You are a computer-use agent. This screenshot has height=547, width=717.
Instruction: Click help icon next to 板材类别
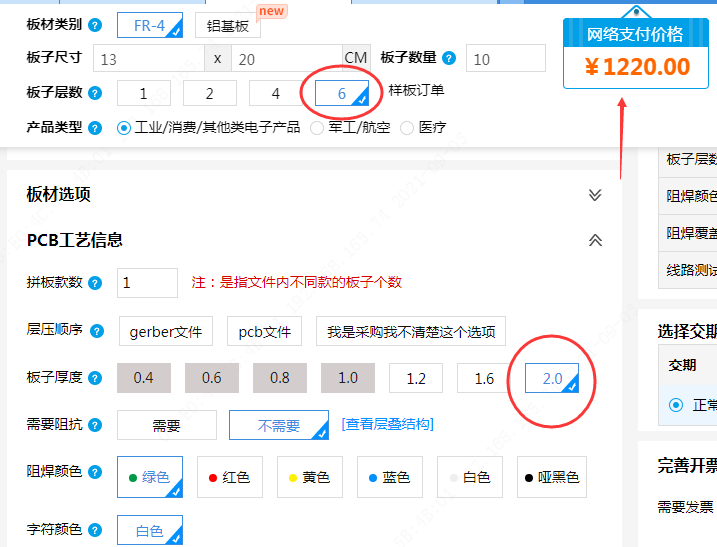point(95,25)
